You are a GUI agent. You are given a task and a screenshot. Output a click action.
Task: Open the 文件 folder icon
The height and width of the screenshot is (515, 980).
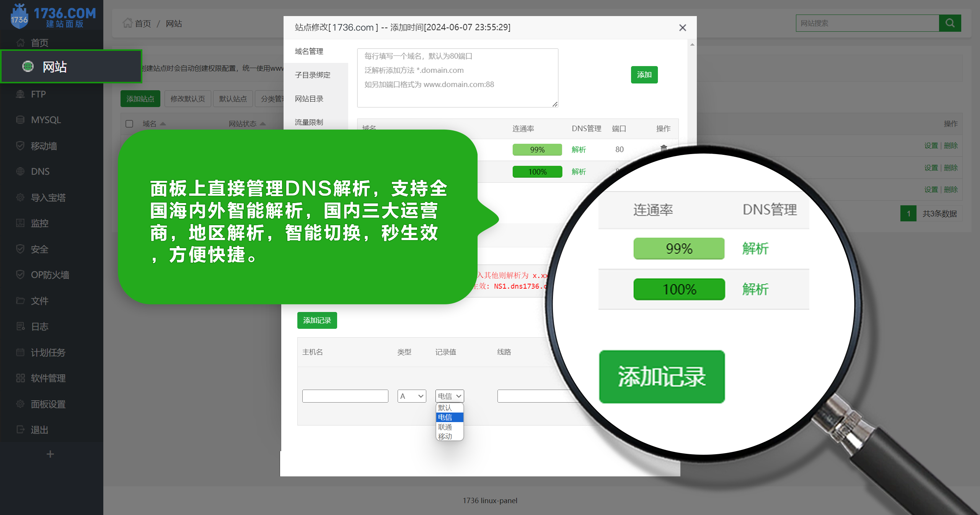[x=20, y=301]
